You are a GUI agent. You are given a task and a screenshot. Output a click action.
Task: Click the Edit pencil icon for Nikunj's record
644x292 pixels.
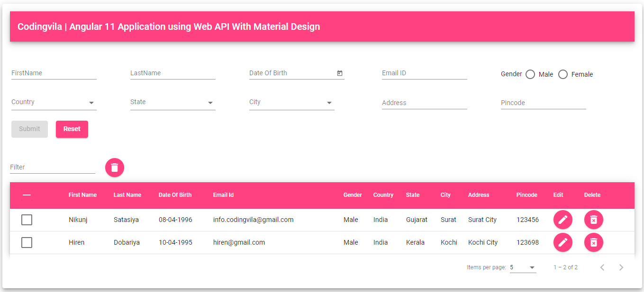pos(562,220)
